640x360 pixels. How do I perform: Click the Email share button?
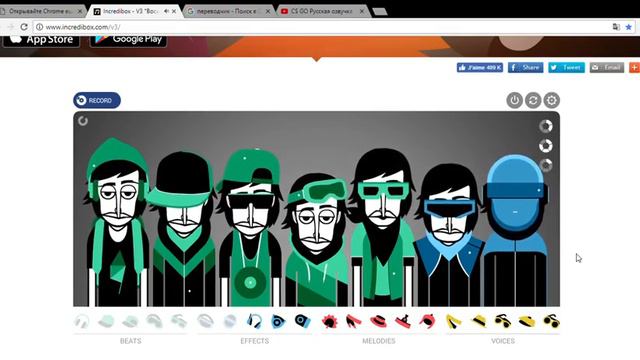[607, 67]
